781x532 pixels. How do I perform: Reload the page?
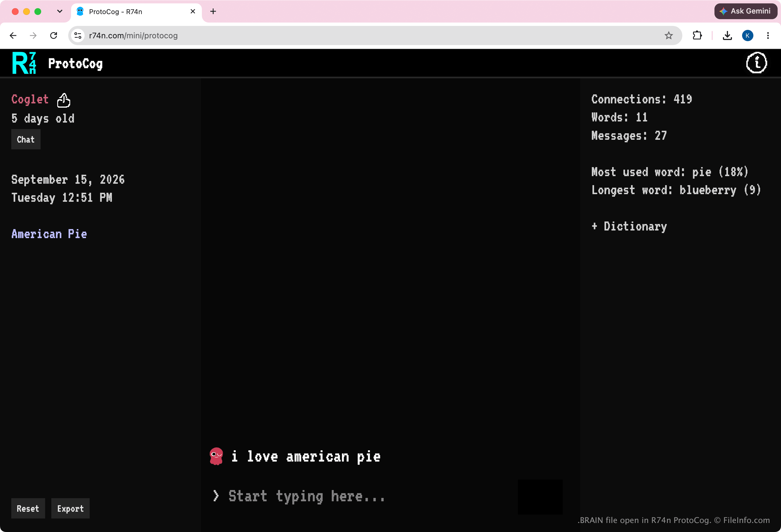(54, 36)
